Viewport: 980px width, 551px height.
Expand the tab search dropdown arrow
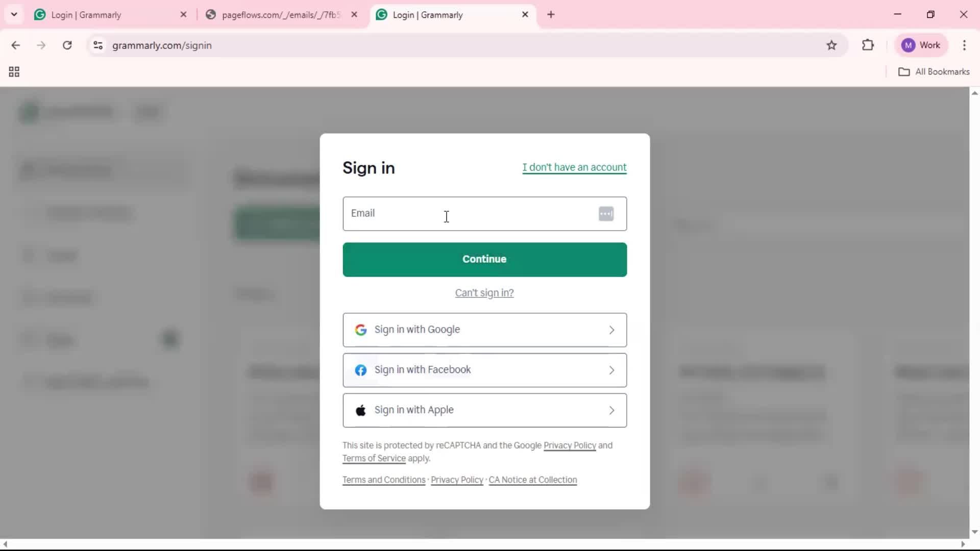click(x=14, y=14)
